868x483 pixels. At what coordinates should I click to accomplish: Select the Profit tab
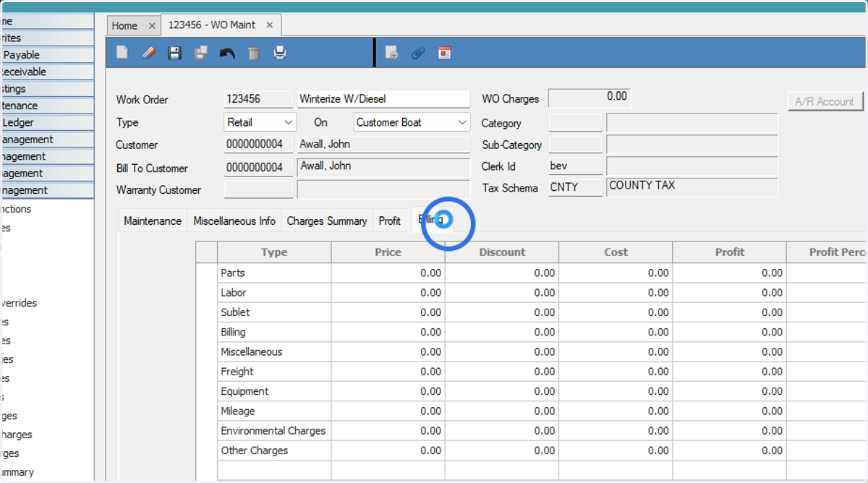tap(390, 221)
